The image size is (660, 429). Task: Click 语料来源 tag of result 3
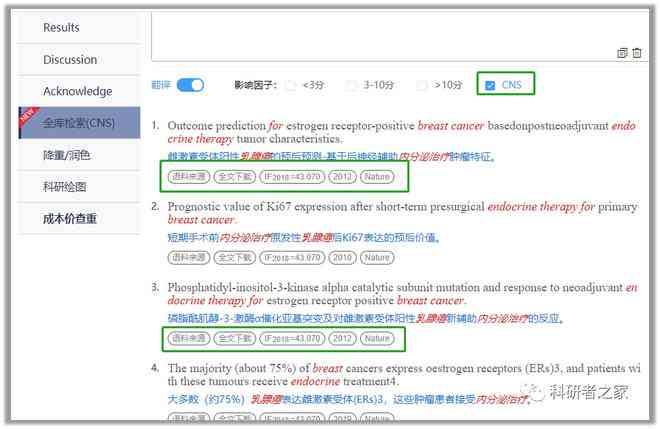[x=189, y=338]
